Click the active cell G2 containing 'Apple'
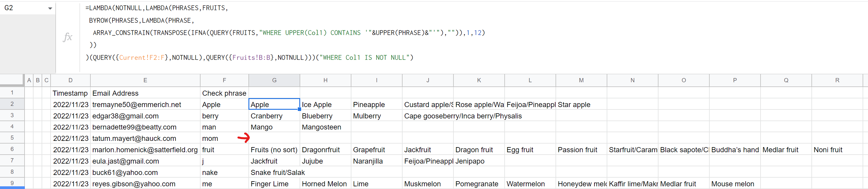This screenshot has height=189, width=868. pos(274,105)
